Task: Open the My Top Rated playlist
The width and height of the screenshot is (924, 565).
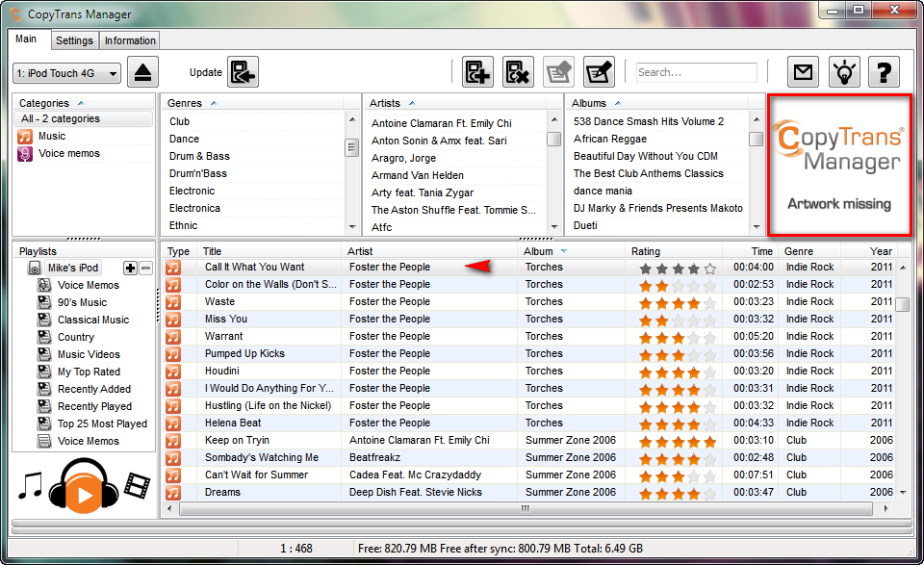Action: [89, 372]
